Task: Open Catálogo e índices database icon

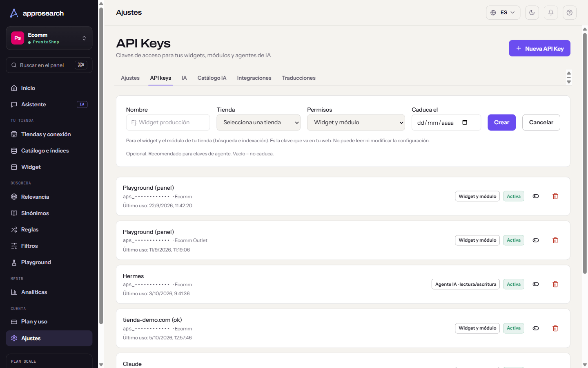Action: (14, 150)
